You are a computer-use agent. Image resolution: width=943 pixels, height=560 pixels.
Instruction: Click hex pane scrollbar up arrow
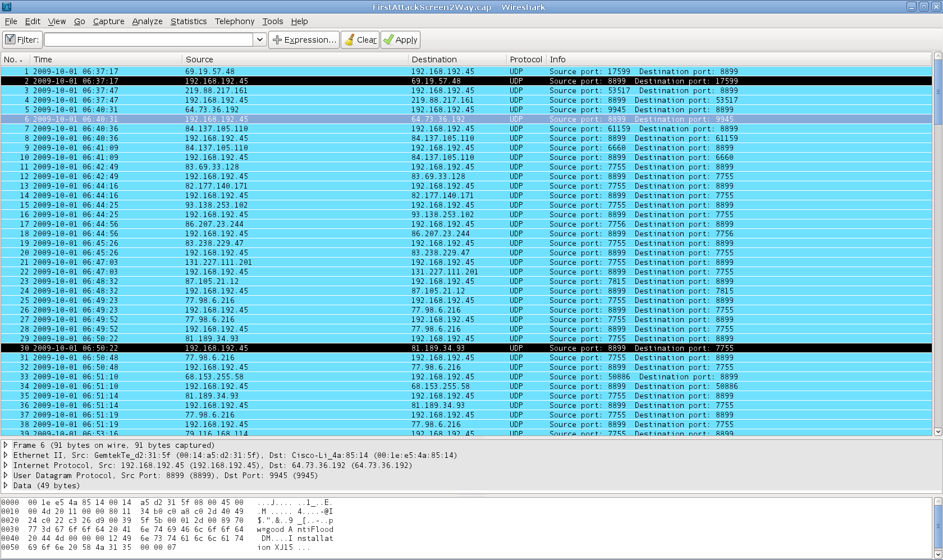point(937,501)
